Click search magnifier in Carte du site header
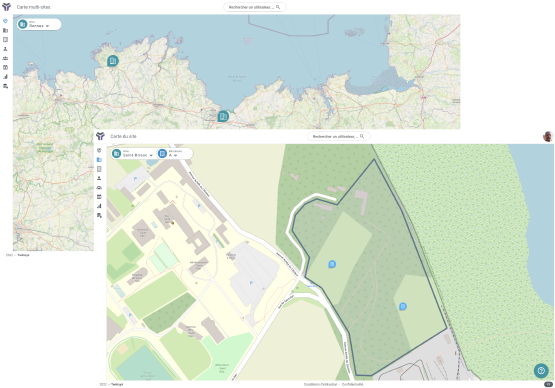The width and height of the screenshot is (555, 388). [x=362, y=136]
